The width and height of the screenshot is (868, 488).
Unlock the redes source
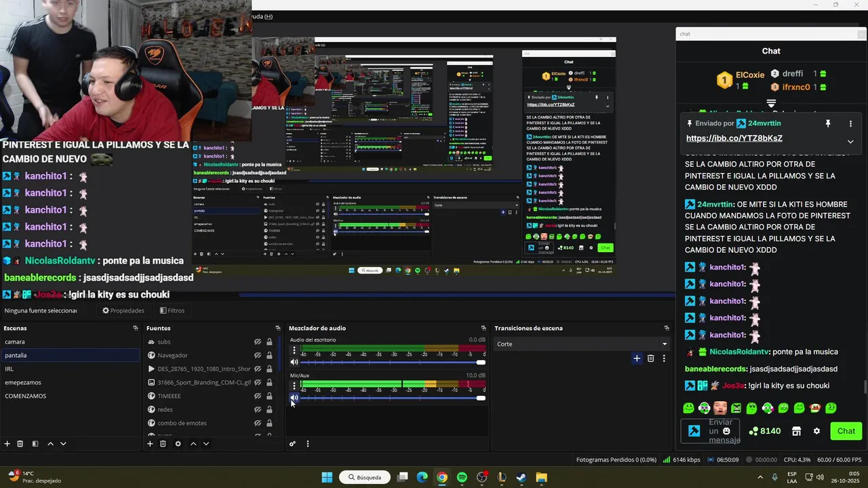(269, 409)
